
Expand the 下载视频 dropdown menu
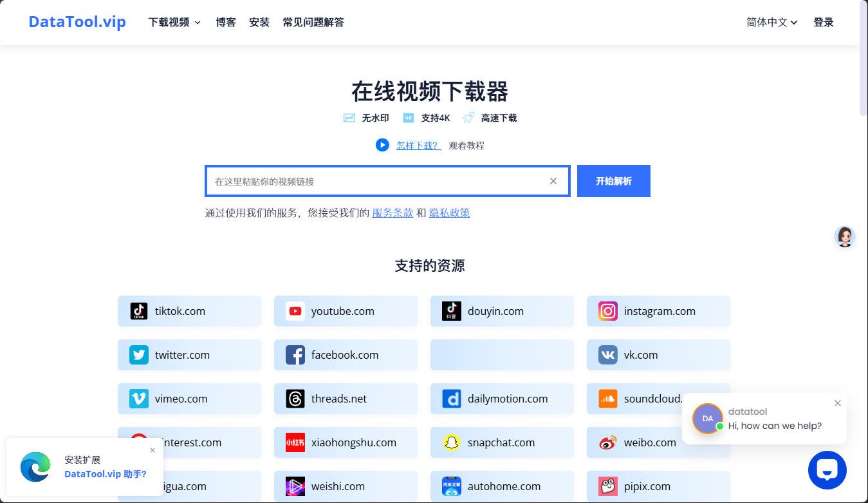(x=174, y=23)
